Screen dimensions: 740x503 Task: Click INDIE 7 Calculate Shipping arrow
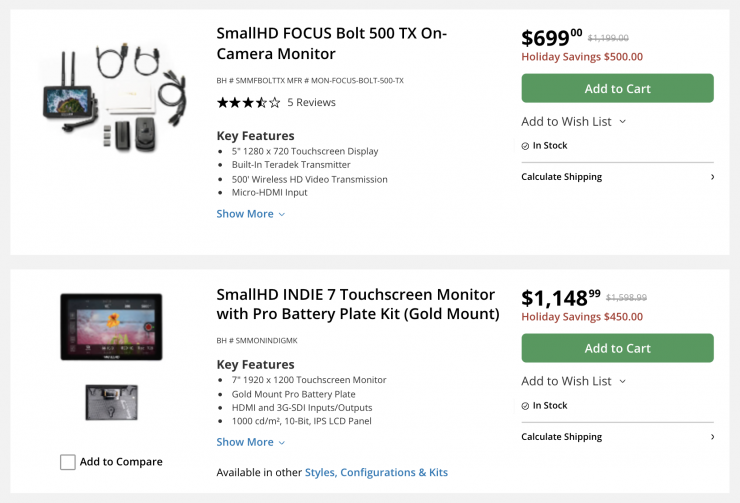(x=712, y=437)
